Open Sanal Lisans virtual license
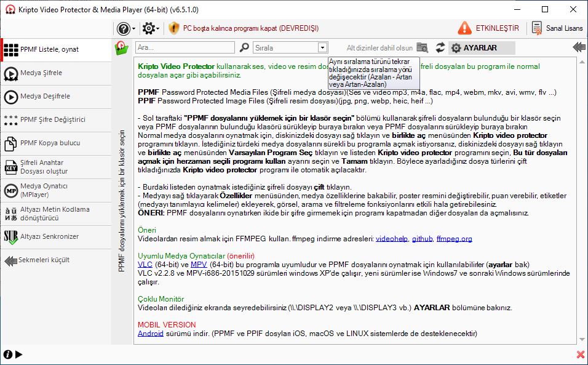 pos(557,28)
